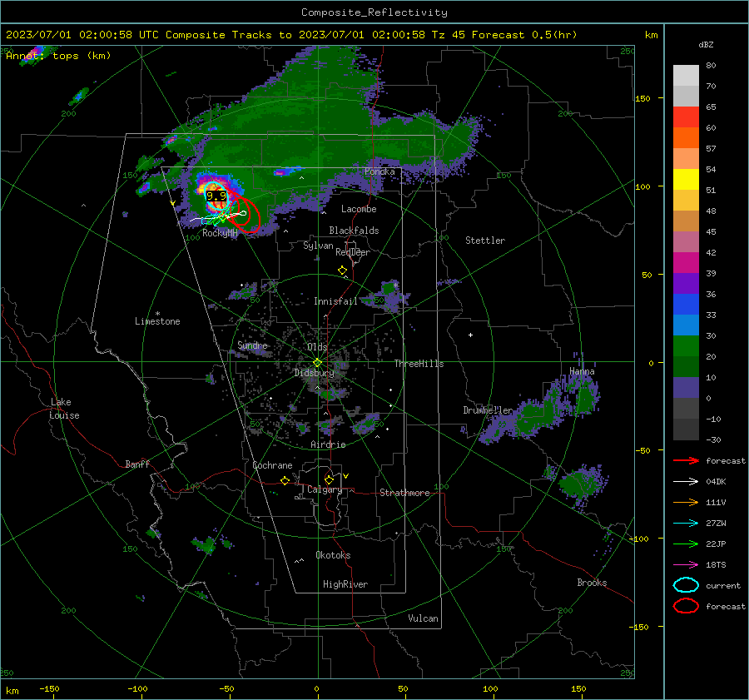Click the Calgary city label
Image resolution: width=749 pixels, height=700 pixels.
coord(325,489)
